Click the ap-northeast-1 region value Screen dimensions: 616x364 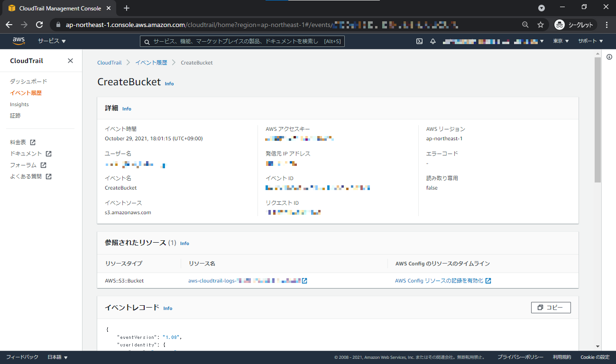coord(444,138)
